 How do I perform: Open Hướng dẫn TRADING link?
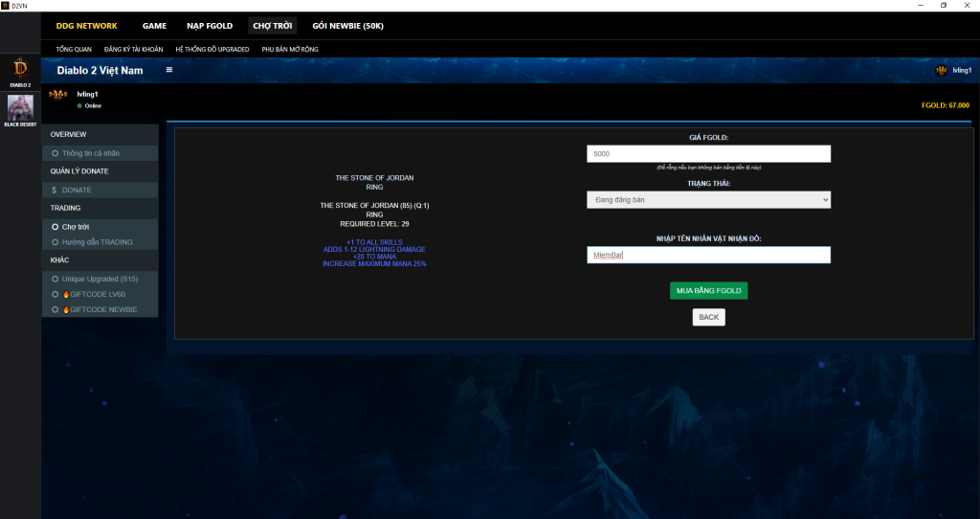point(98,242)
